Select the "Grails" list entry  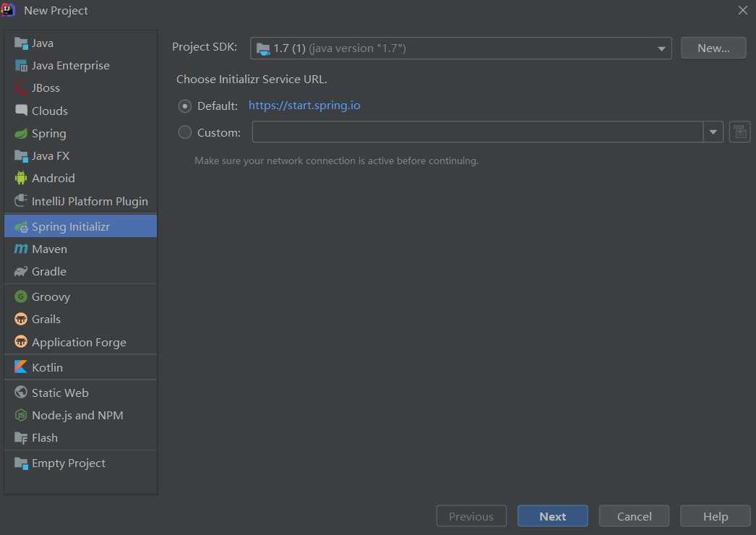point(80,319)
